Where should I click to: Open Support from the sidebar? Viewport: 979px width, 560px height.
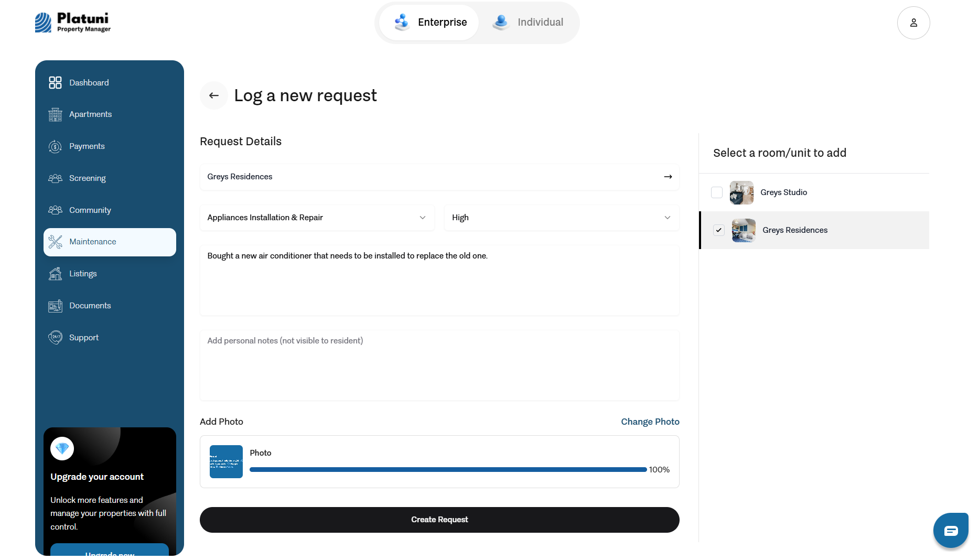(x=110, y=338)
